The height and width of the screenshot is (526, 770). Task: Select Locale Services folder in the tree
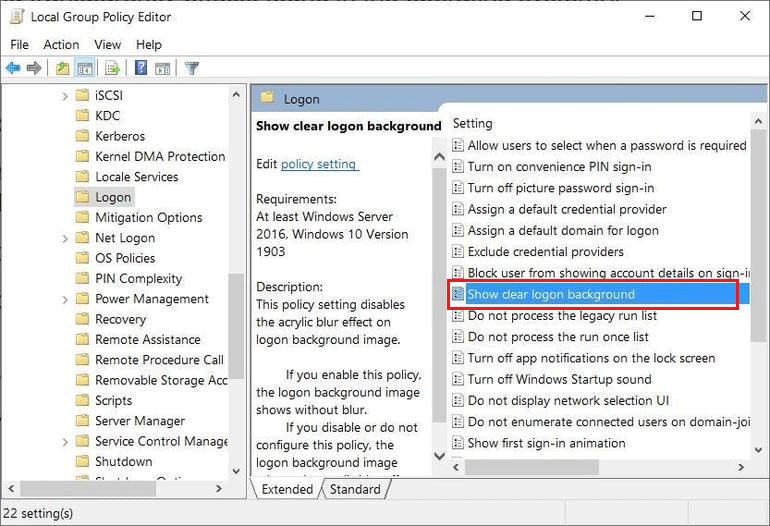[x=137, y=176]
